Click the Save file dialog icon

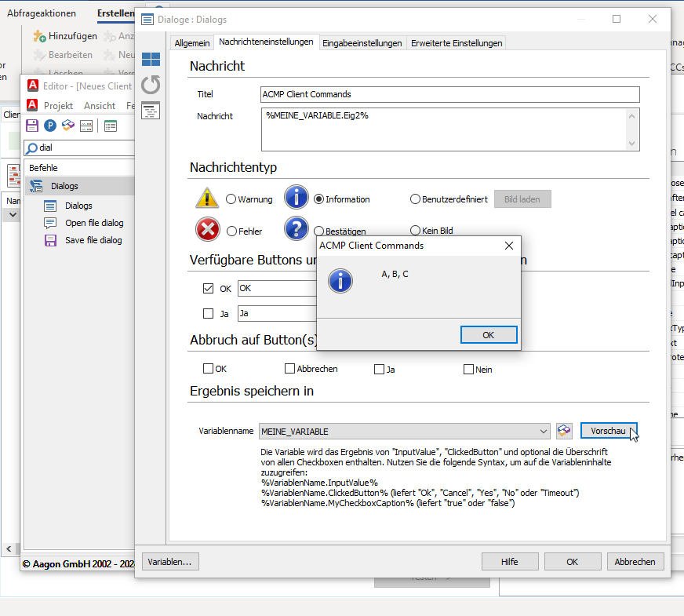click(51, 240)
